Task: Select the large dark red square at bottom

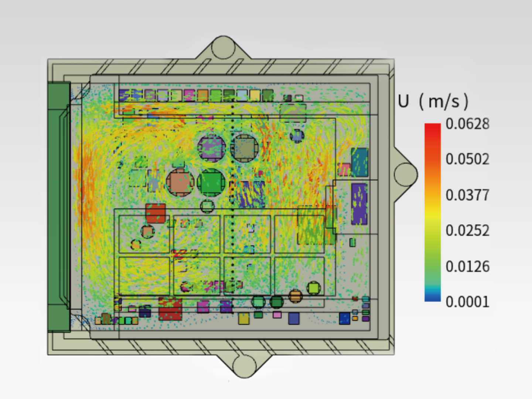Action: [x=170, y=309]
